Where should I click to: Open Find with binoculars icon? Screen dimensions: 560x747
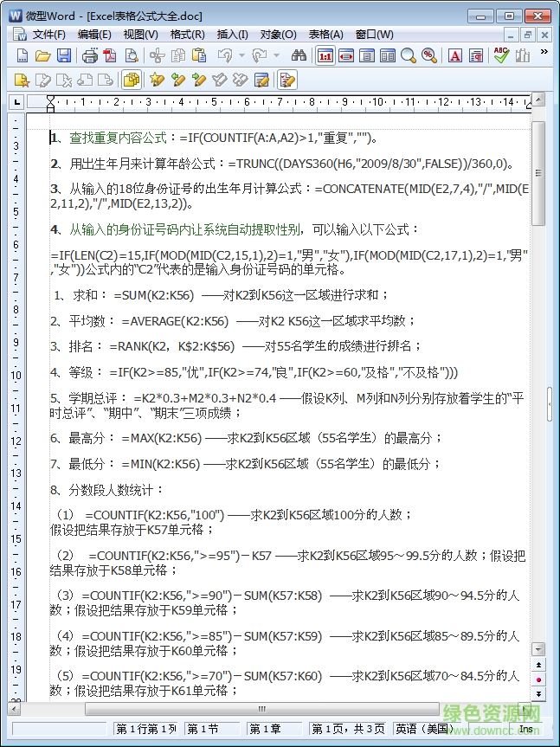click(x=299, y=55)
